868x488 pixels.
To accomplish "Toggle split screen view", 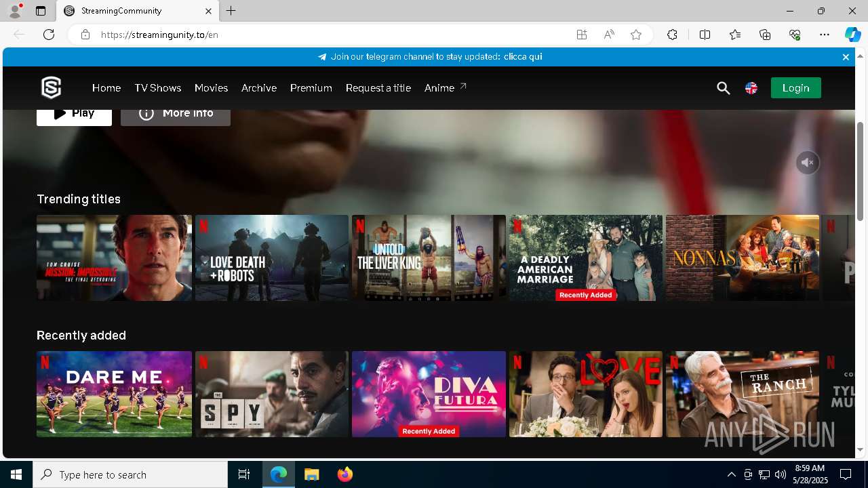I will click(x=705, y=35).
